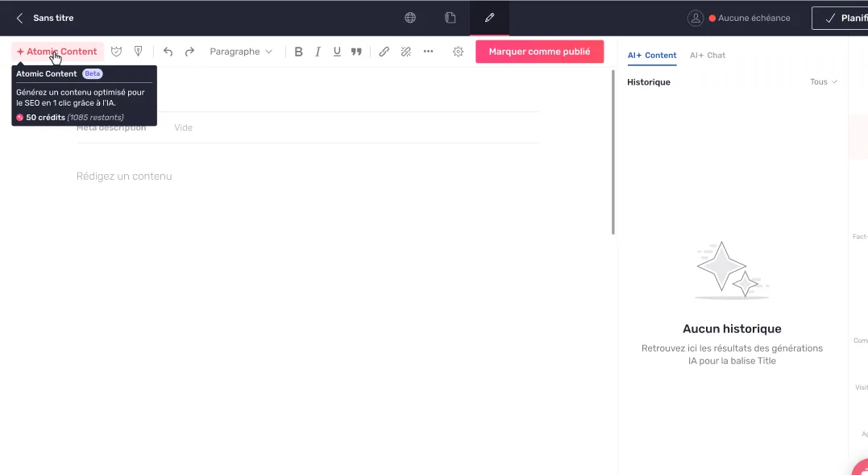Open the Tous filter dropdown
This screenshot has width=868, height=475.
pyautogui.click(x=824, y=82)
